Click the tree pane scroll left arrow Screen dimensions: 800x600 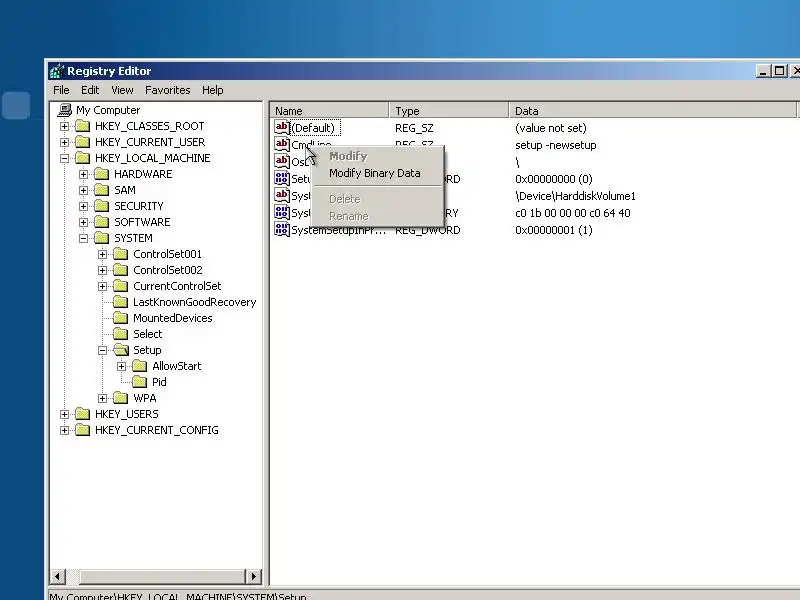point(57,577)
